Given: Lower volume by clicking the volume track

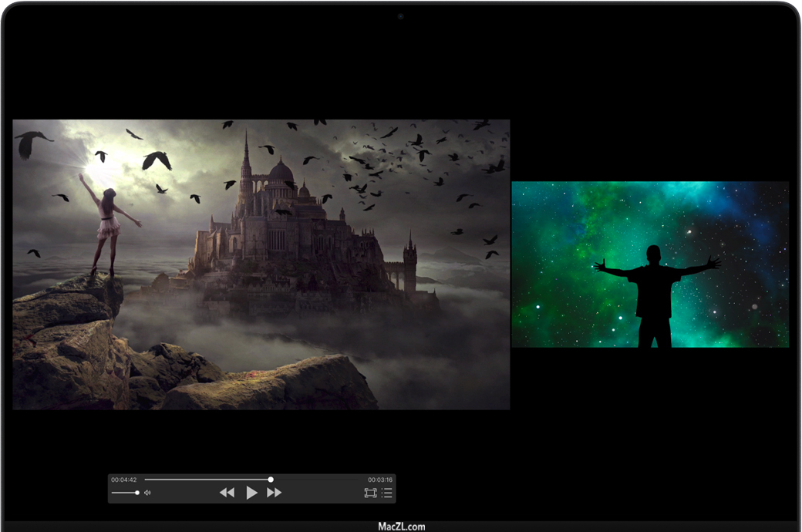Looking at the screenshot, I should click(122, 493).
